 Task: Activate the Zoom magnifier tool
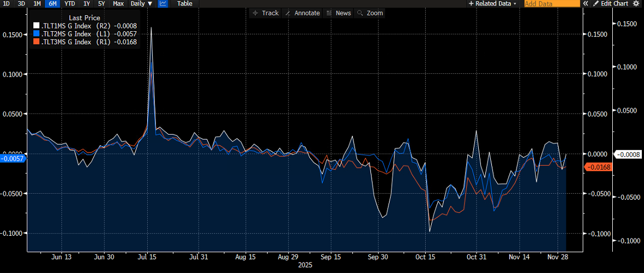coord(370,13)
